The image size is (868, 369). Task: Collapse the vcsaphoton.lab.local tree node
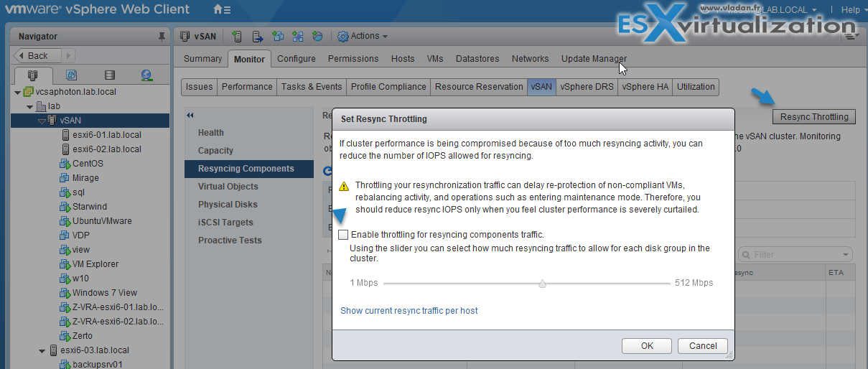[x=18, y=92]
